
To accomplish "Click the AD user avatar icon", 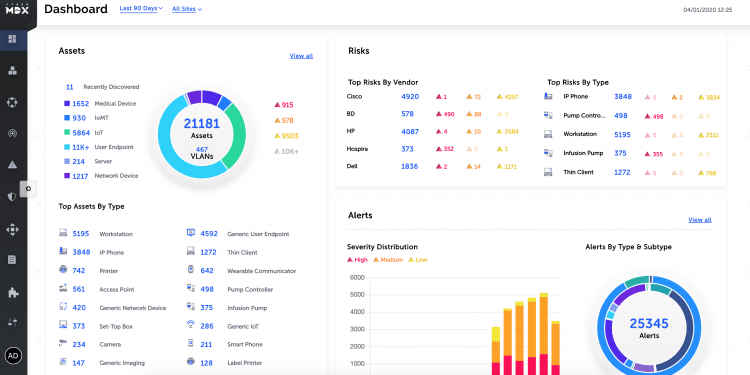I will [13, 356].
